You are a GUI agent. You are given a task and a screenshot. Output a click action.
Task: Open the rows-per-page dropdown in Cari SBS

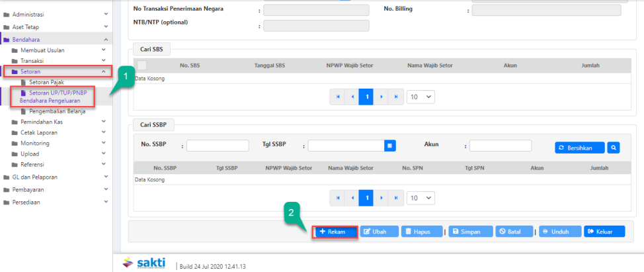[421, 97]
